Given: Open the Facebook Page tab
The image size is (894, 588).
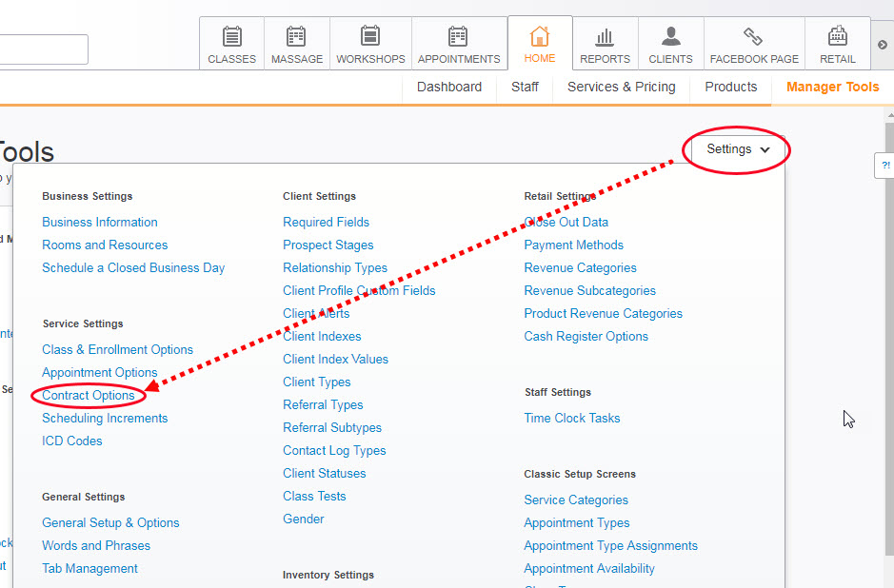Looking at the screenshot, I should pos(754,44).
